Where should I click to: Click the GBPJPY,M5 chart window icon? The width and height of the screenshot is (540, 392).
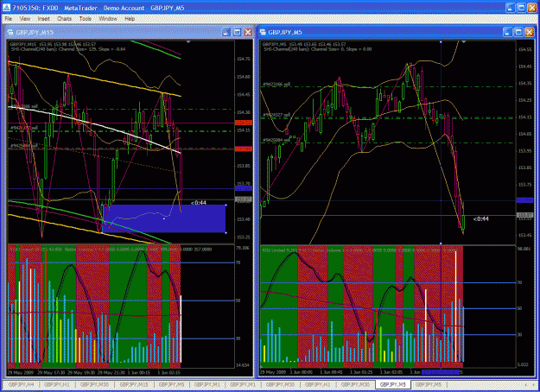[263, 32]
